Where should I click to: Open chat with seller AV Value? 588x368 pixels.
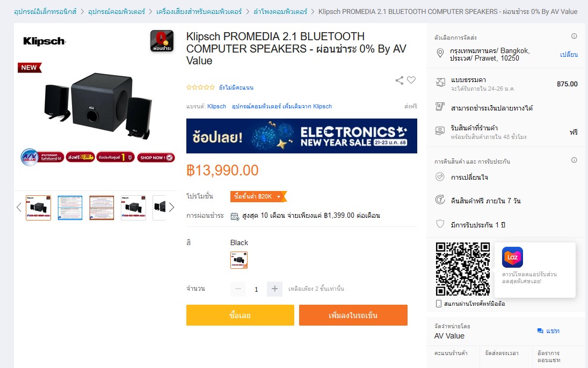click(x=548, y=331)
